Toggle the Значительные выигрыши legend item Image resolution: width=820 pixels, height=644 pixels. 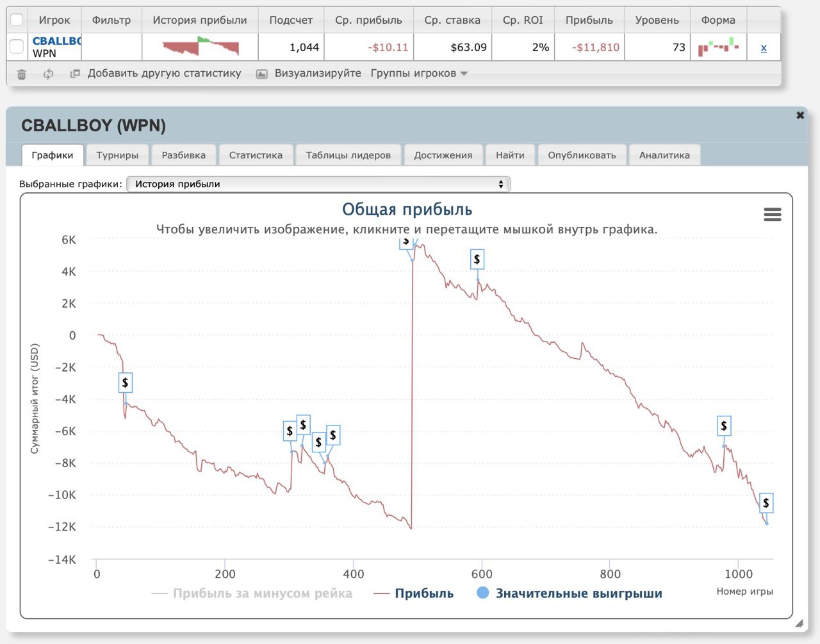(570, 593)
